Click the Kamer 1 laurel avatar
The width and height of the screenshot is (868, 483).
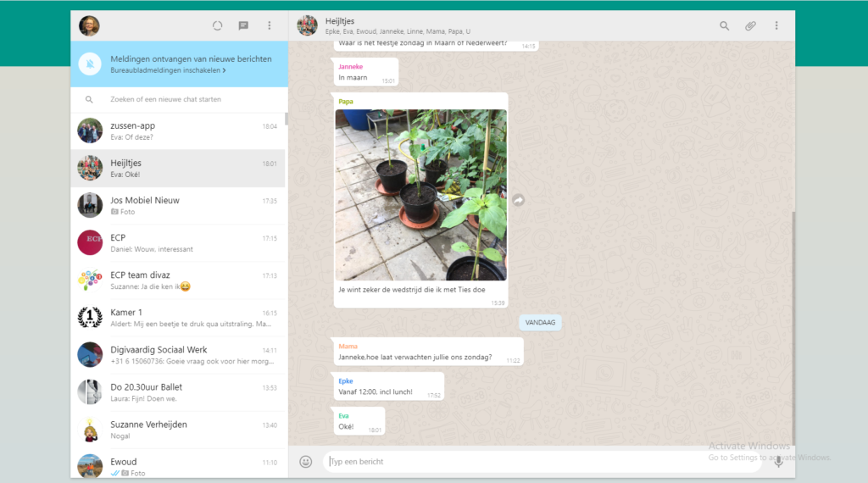pos(90,318)
